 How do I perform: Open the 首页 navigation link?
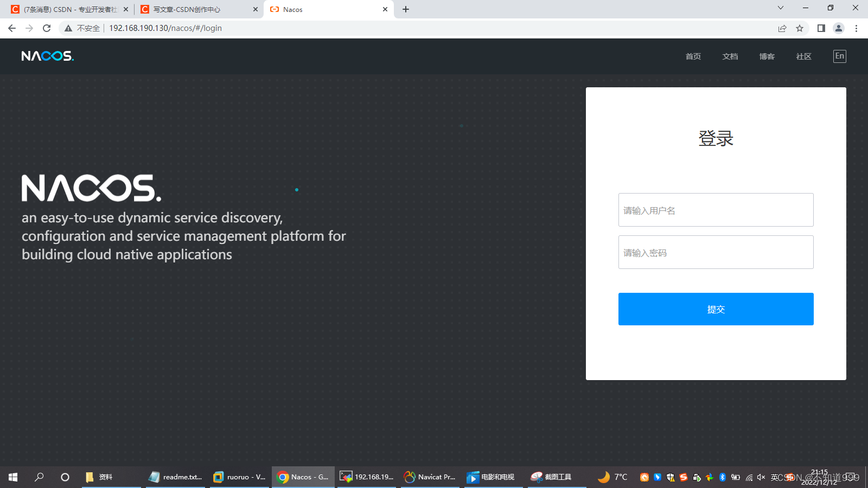(x=693, y=56)
